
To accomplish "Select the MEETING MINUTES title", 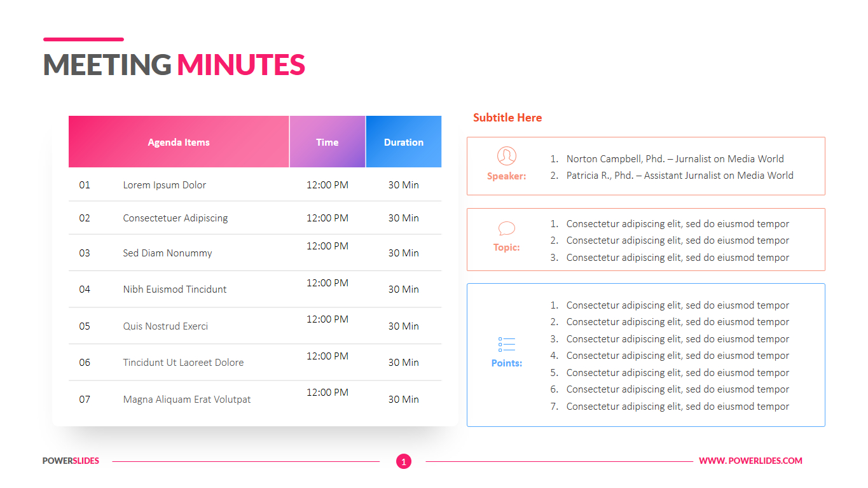I will [174, 65].
